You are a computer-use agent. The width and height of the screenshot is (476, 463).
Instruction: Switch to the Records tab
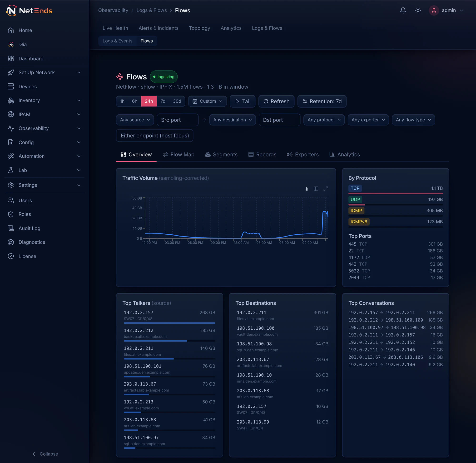click(x=263, y=154)
